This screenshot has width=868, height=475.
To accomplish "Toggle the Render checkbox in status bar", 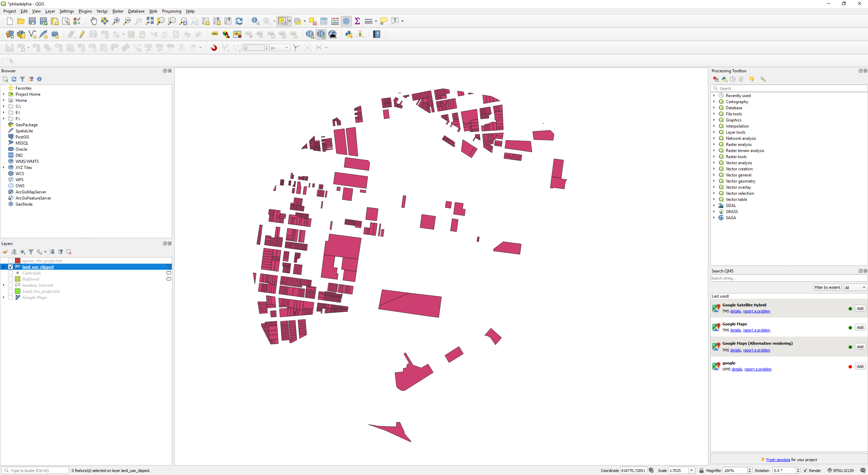I will click(x=805, y=471).
